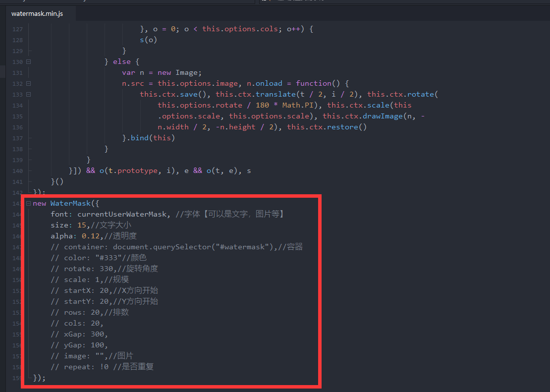Image resolution: width=550 pixels, height=392 pixels.
Task: Click line number 134 in the gutter
Action: coord(17,105)
